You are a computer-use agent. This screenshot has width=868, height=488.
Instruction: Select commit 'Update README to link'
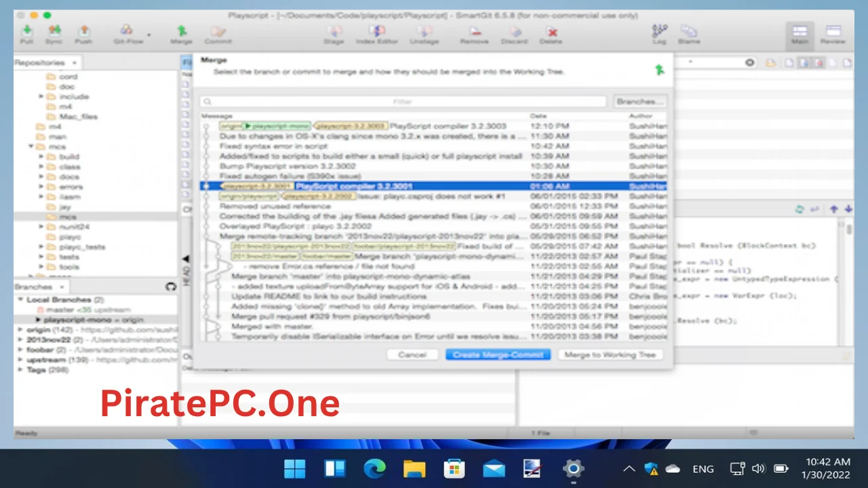point(433,296)
